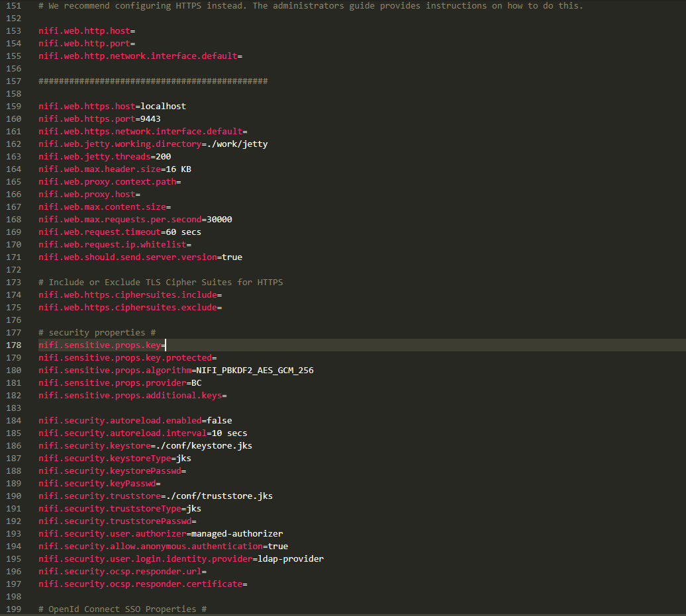Screen dimensions: 686x616
Task: Place cursor at end of nifi.sensitive.props.key= line
Action: point(166,345)
